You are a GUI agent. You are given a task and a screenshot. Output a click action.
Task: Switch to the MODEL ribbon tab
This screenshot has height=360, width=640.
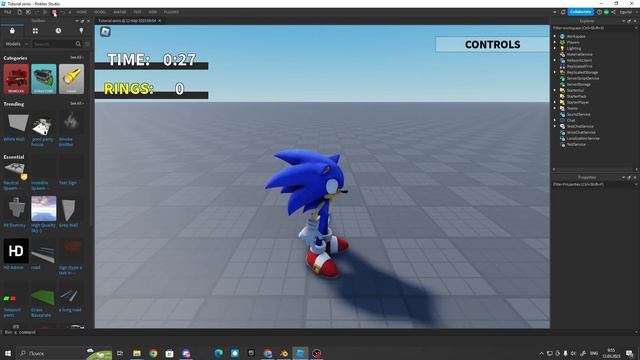click(x=100, y=12)
